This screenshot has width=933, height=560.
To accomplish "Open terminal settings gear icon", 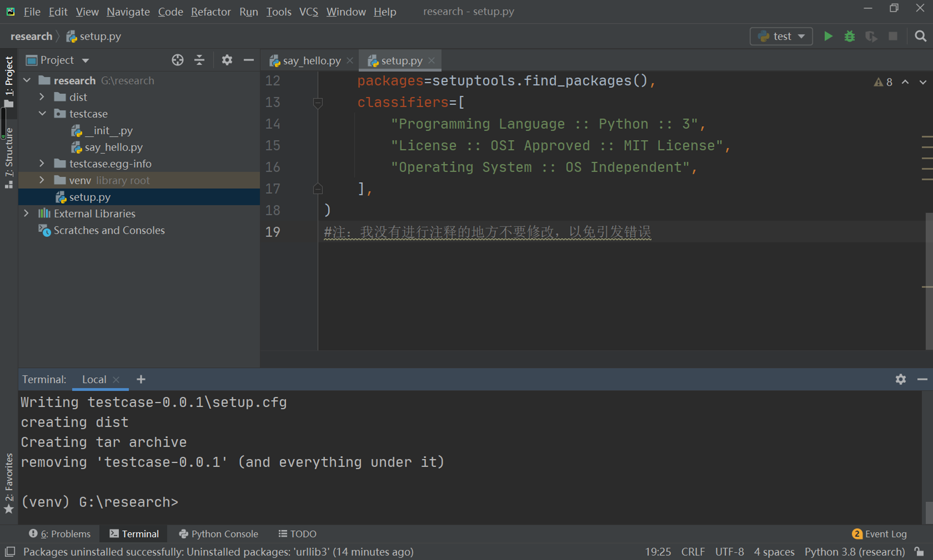I will tap(901, 379).
